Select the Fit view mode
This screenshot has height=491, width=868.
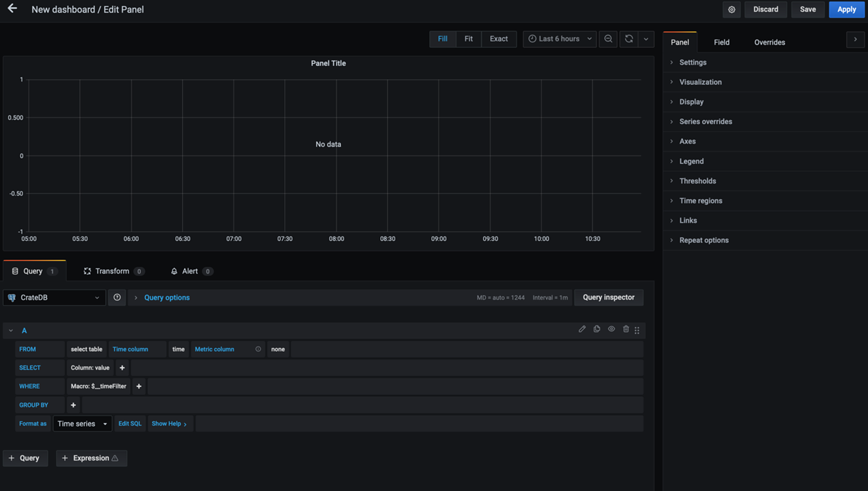click(468, 39)
